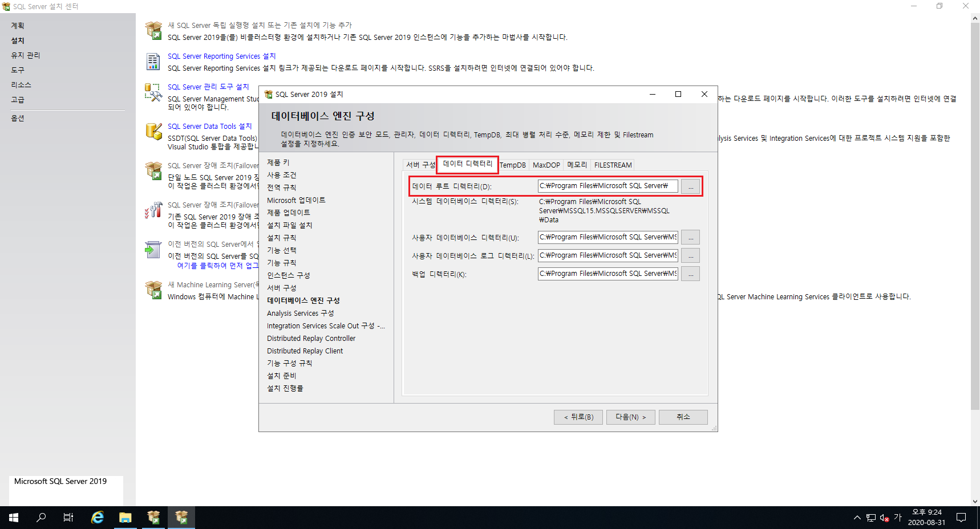Screen dimensions: 980x529
Task: Switch to SQL Server Installation Center taskbar item
Action: 153,518
